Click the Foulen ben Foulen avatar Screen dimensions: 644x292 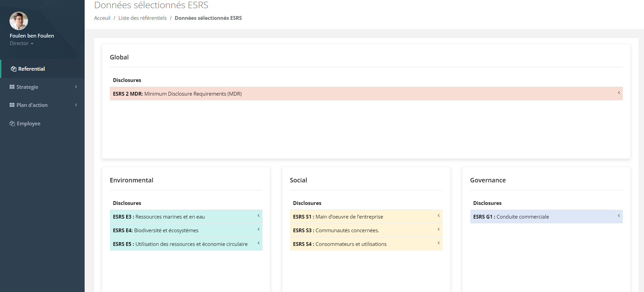point(19,21)
